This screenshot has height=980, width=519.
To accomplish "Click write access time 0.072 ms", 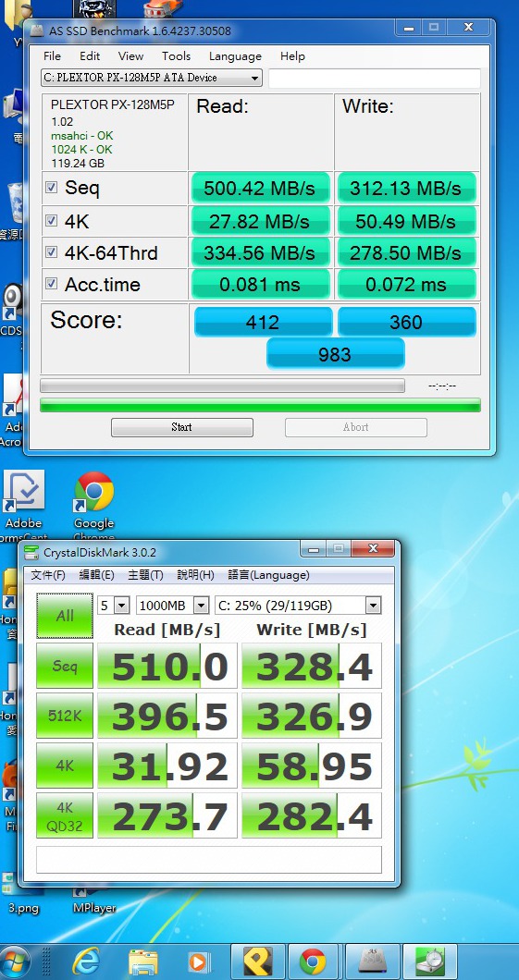I will coord(406,285).
